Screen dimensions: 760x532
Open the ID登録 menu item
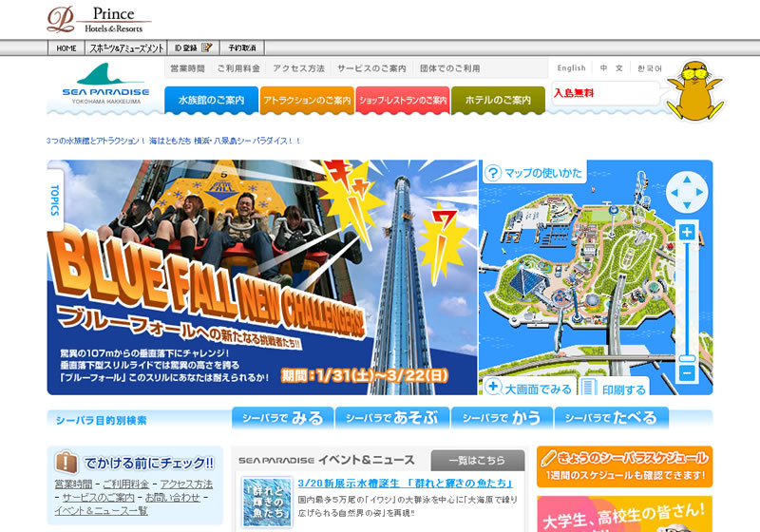194,47
